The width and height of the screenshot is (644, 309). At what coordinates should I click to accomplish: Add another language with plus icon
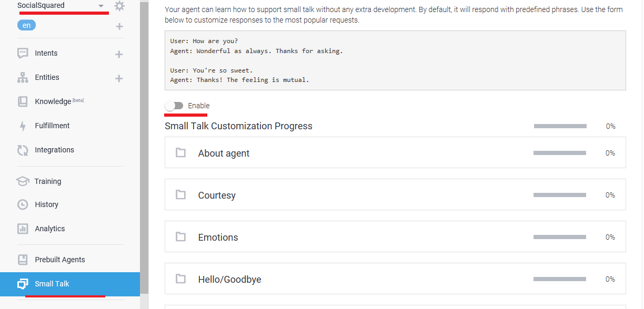(x=119, y=27)
